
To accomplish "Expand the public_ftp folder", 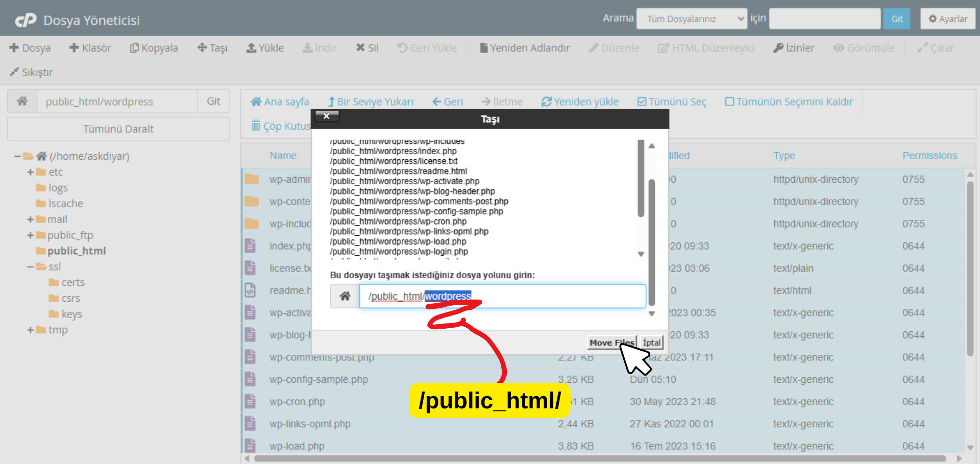I will (30, 235).
